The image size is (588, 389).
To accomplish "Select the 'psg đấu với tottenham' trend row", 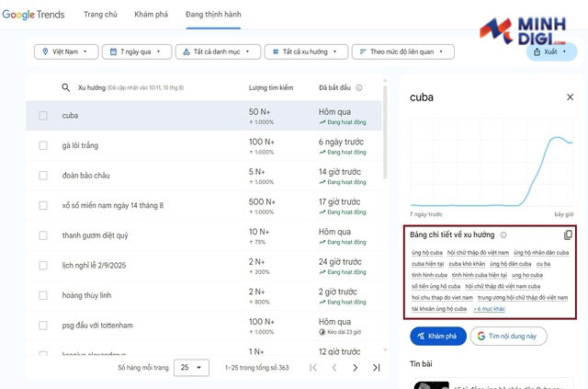I will 204,326.
